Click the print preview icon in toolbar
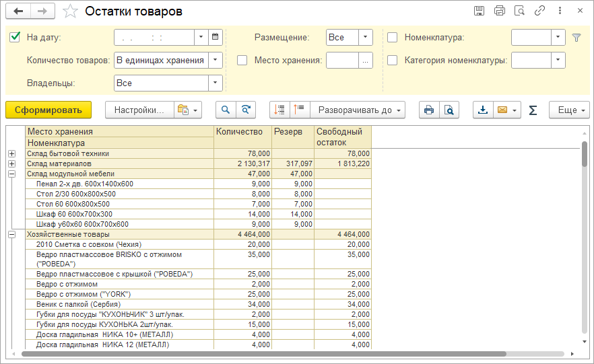594x364 pixels. 449,110
